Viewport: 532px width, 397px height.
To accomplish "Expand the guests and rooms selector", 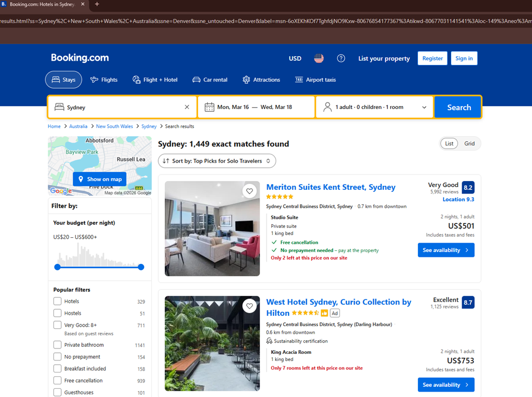I will tap(374, 107).
